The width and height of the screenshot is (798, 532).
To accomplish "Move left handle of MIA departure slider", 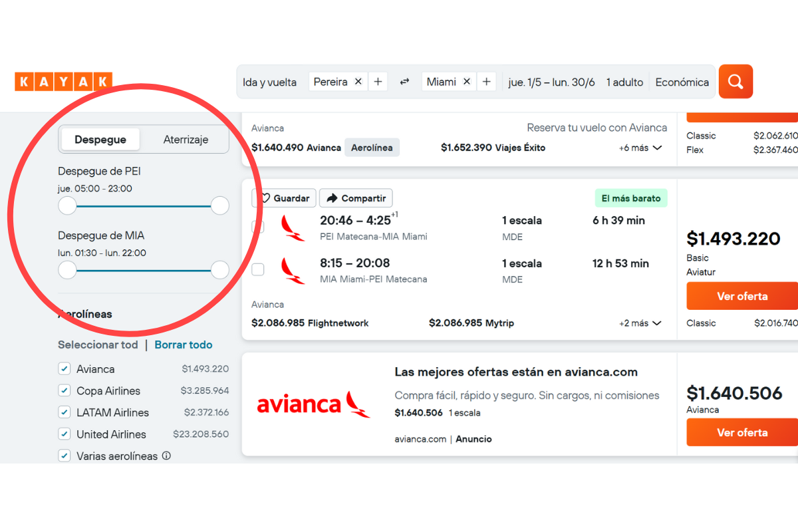I will [67, 270].
